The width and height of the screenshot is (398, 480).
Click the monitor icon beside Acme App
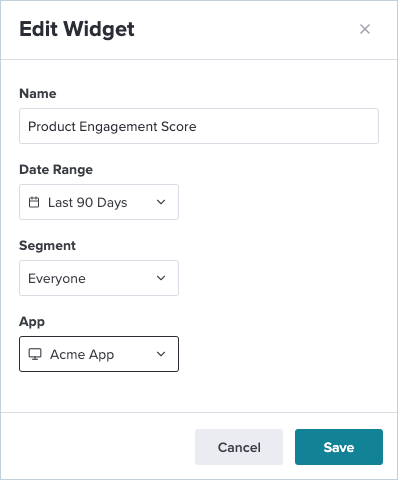(35, 354)
